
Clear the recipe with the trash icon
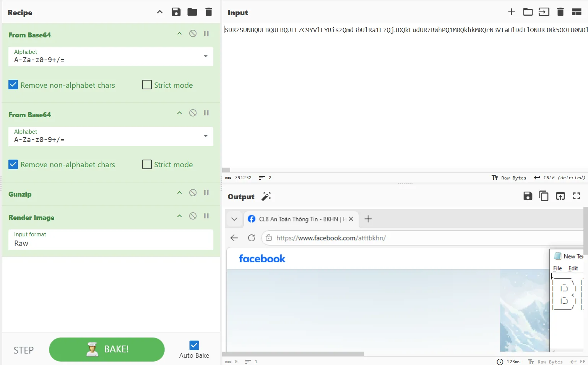(209, 12)
